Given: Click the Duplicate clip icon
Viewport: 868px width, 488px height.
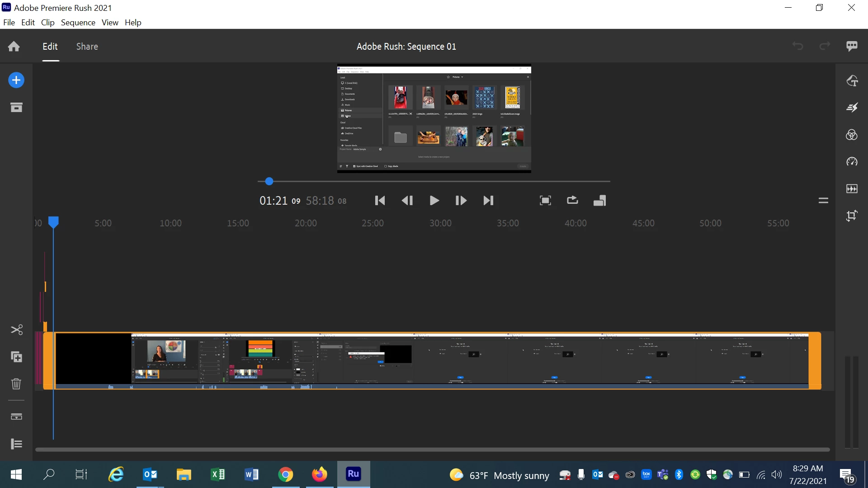Looking at the screenshot, I should click(x=16, y=357).
